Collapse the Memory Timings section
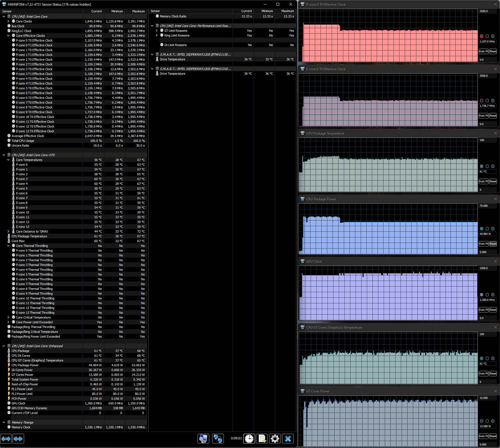Viewport: 500px width, 448px height. [x=4, y=422]
